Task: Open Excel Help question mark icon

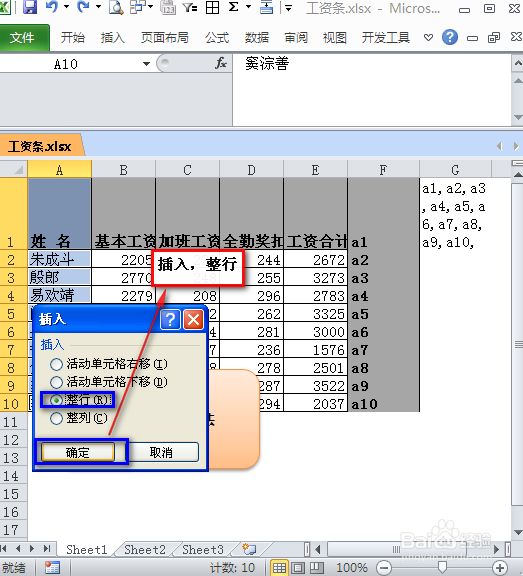Action: (450, 37)
